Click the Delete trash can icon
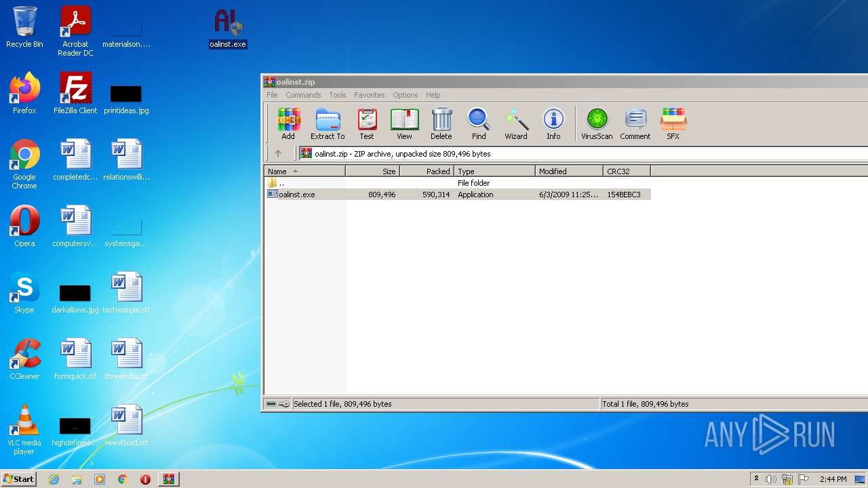868x488 pixels. pos(441,123)
